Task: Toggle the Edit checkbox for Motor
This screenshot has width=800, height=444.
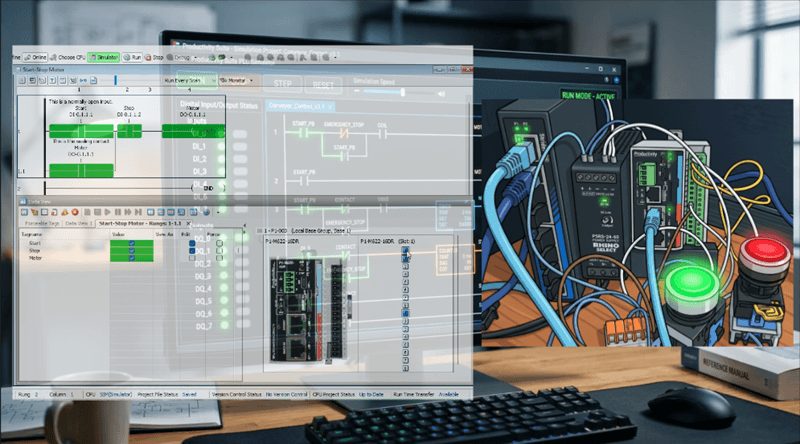Action: [192, 258]
